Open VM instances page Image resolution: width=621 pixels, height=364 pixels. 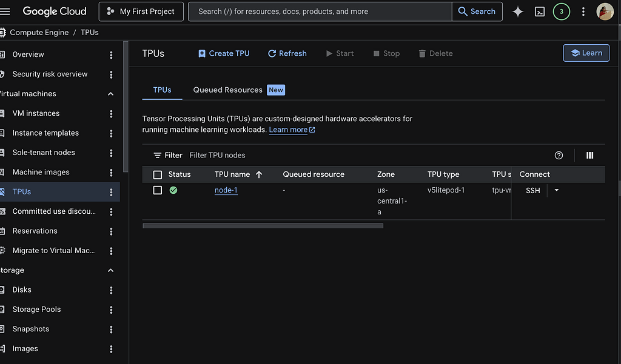(36, 113)
